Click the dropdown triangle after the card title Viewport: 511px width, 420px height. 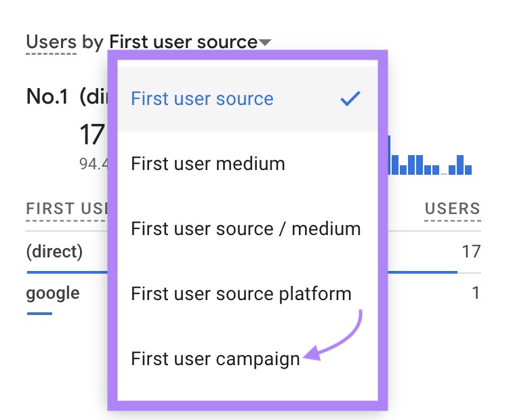click(265, 43)
